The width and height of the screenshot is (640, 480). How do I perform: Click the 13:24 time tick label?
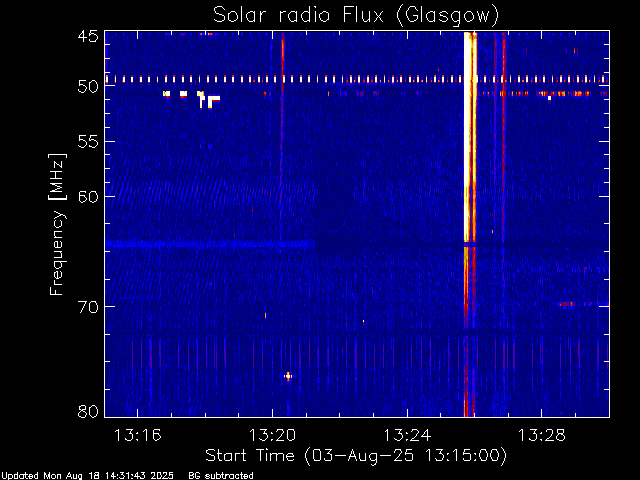pyautogui.click(x=407, y=435)
